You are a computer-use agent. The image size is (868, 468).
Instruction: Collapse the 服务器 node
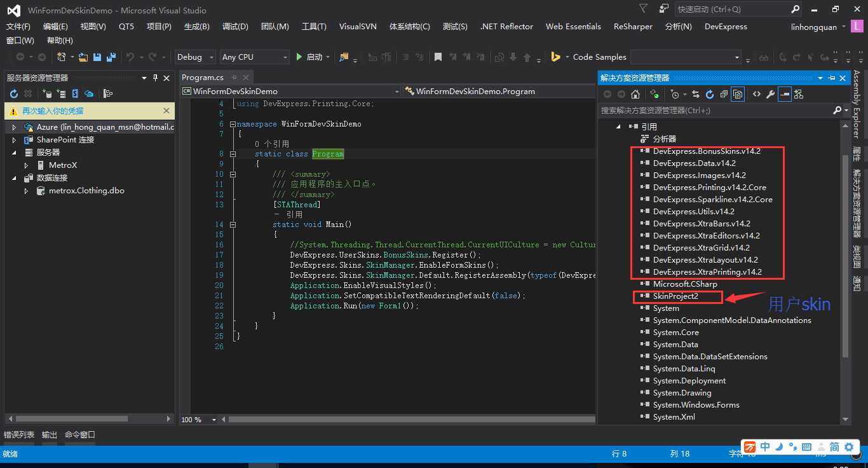tap(14, 153)
